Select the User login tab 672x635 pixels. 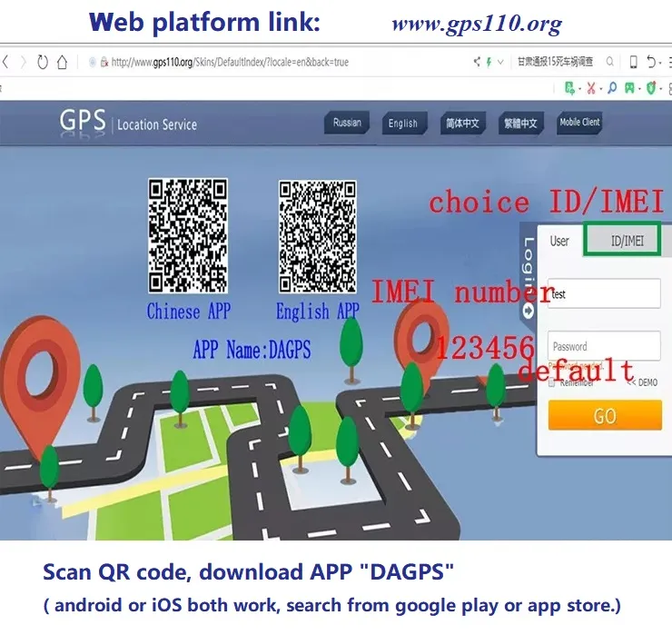point(559,242)
